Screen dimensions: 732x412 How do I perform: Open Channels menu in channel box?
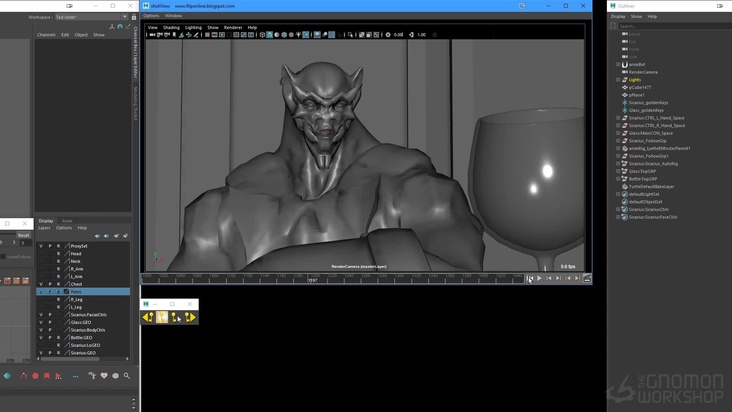click(x=46, y=35)
